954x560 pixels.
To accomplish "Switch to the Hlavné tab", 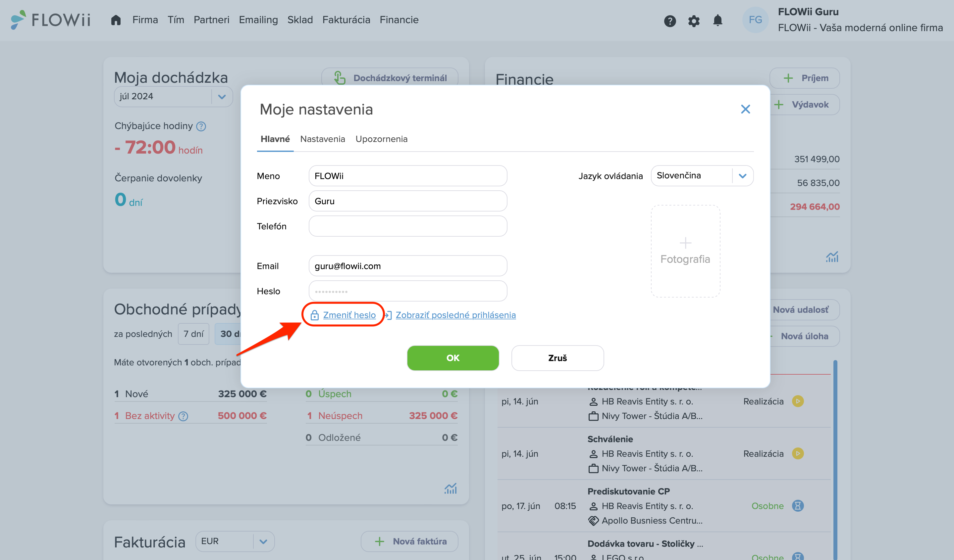I will [275, 139].
